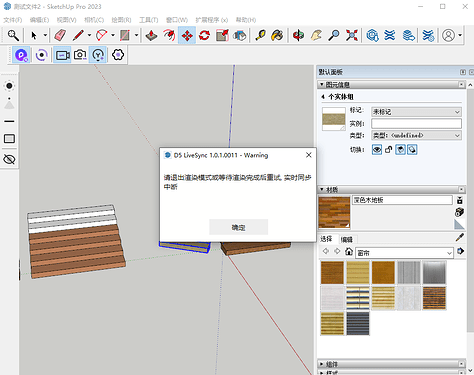The image size is (474, 375).
Task: Select the Move tool
Action: (187, 35)
